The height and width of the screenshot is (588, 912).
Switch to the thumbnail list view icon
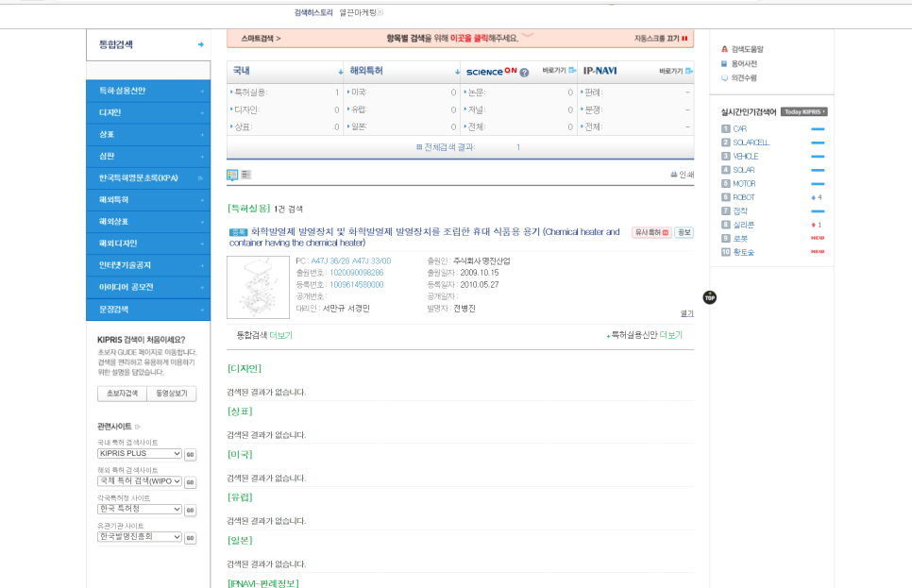tap(232, 175)
